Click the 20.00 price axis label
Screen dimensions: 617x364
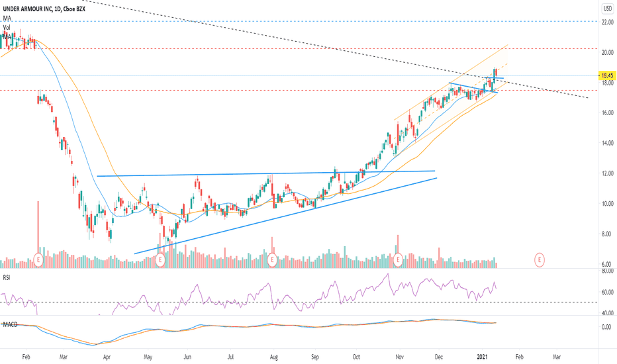608,52
